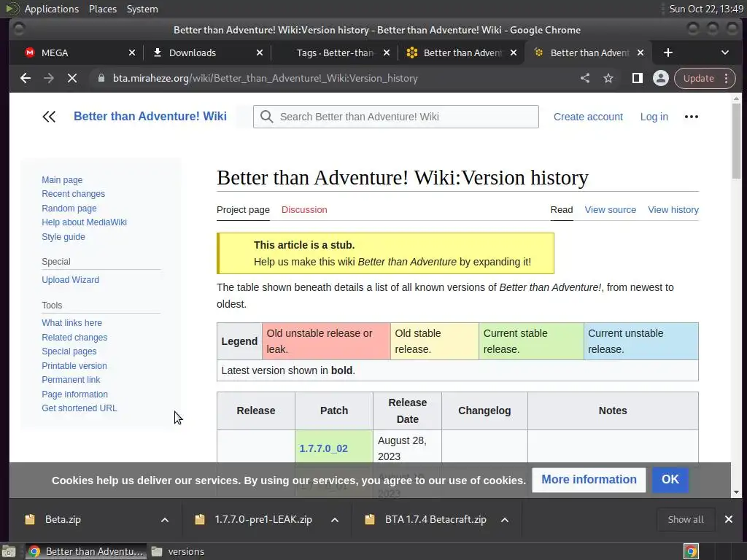Open Recent changes link
This screenshot has width=747, height=560.
click(x=74, y=194)
